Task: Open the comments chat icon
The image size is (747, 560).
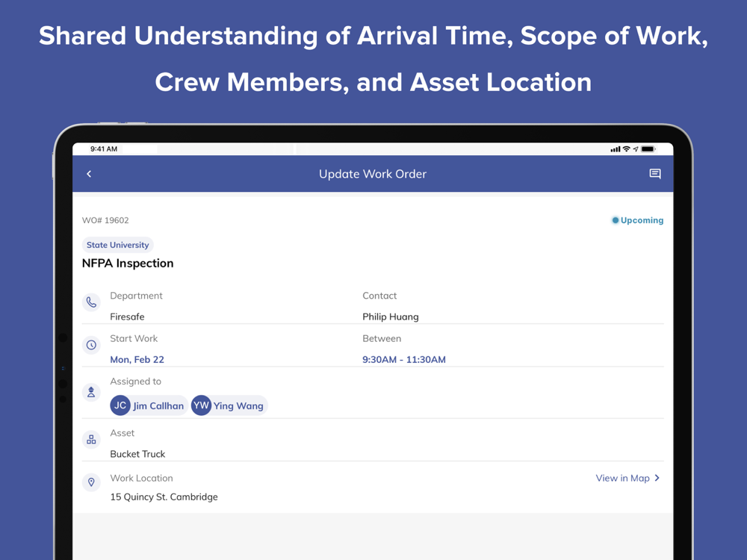Action: tap(655, 174)
